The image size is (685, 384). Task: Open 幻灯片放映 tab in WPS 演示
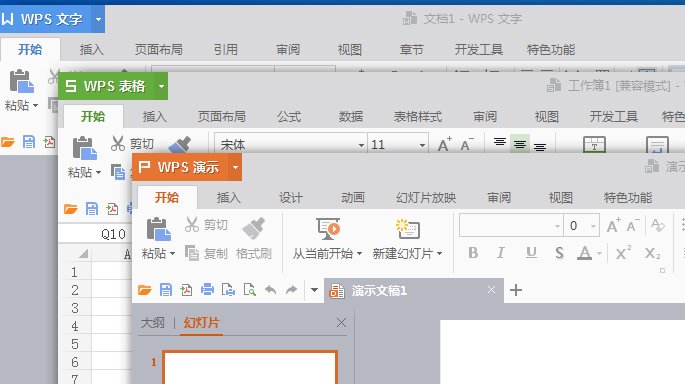point(426,197)
